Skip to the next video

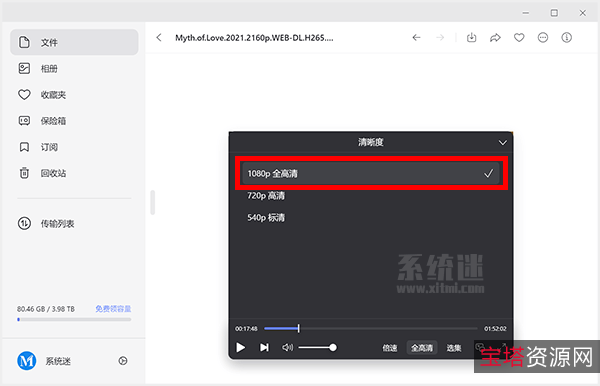tap(264, 347)
